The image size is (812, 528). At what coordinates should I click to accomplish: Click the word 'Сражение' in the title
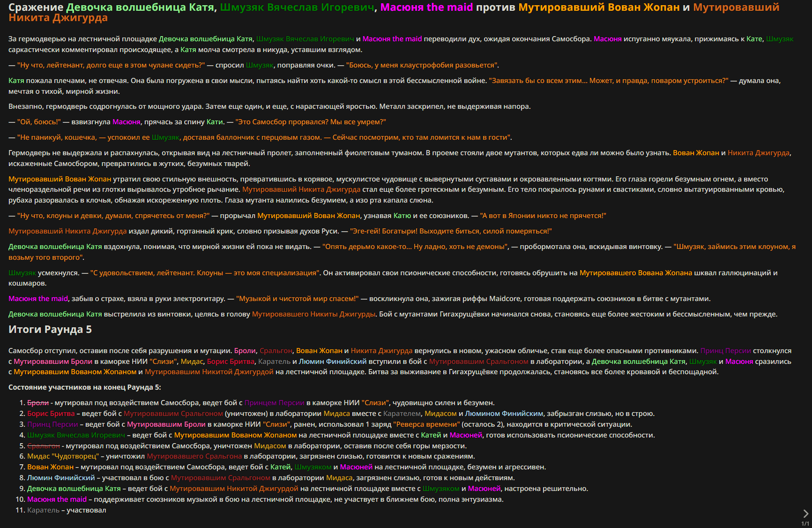pyautogui.click(x=36, y=8)
